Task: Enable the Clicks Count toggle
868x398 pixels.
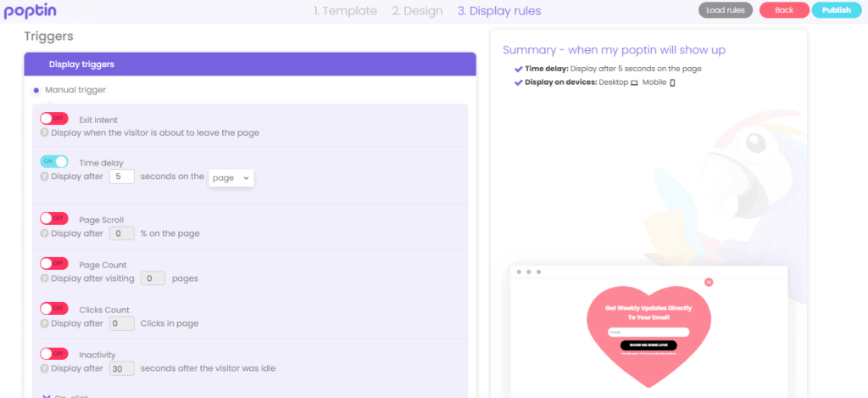Action: [x=53, y=308]
